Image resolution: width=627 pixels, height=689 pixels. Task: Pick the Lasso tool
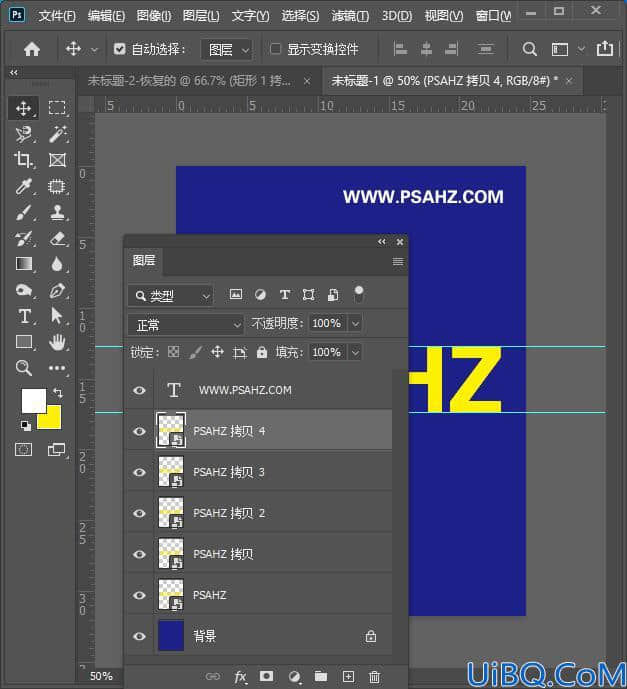click(23, 134)
